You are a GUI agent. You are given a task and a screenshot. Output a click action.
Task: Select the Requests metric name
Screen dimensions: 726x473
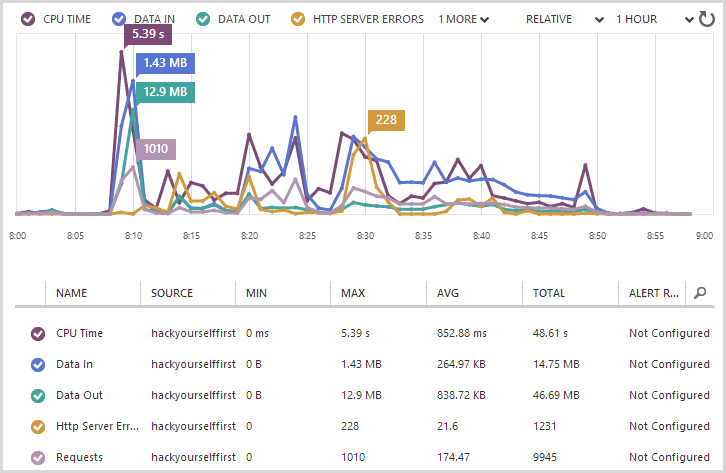tap(79, 457)
